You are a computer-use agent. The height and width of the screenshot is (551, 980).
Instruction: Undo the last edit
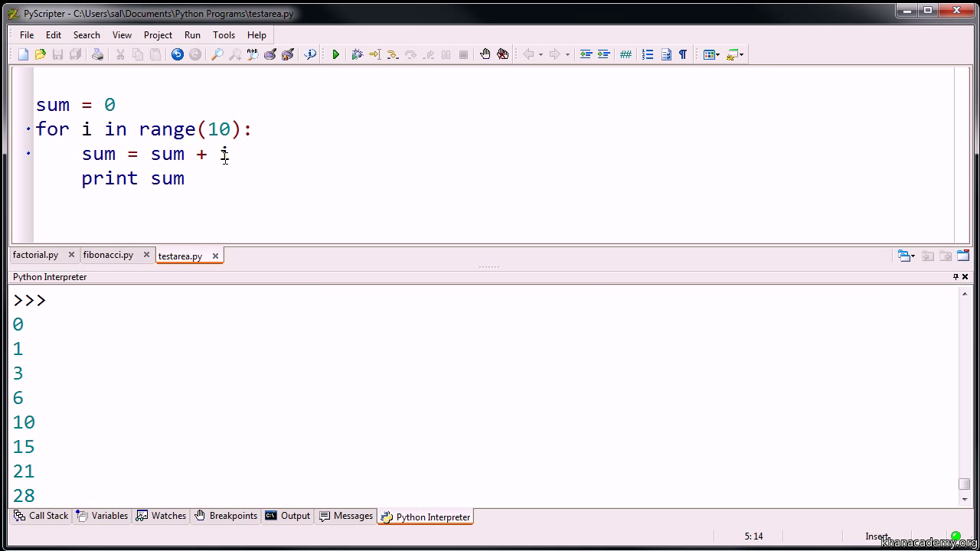pos(177,54)
